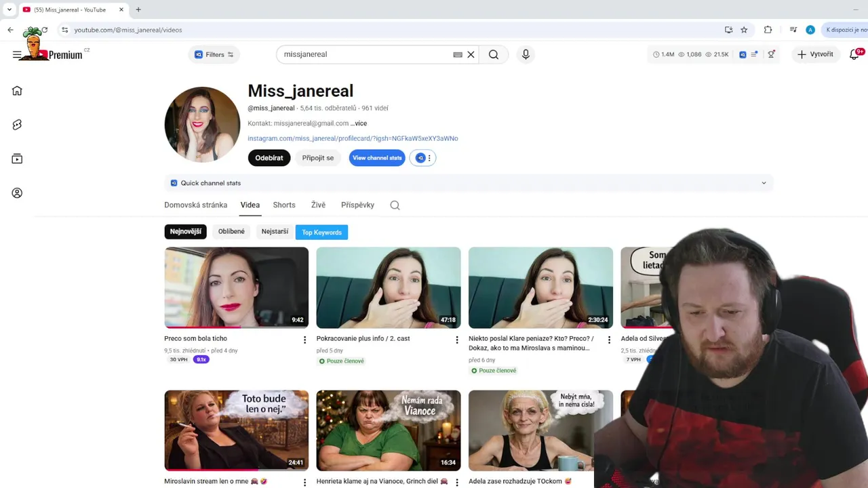Select the Videa tab
This screenshot has height=488, width=868.
pyautogui.click(x=250, y=205)
